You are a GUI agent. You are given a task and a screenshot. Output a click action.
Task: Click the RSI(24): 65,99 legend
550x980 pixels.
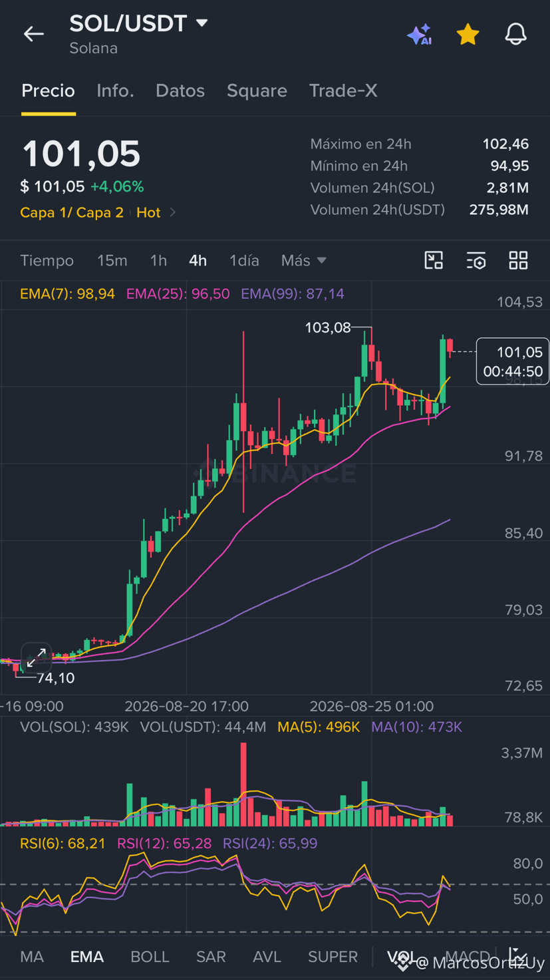[x=270, y=844]
